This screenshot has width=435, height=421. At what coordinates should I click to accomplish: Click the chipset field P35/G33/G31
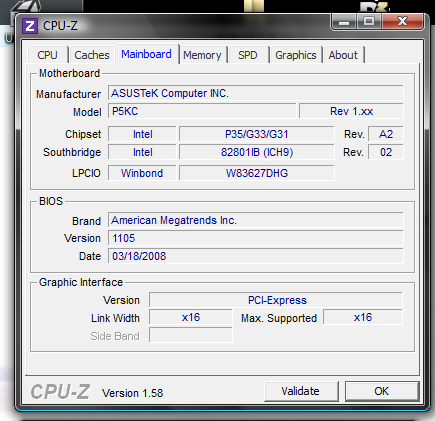[x=257, y=134]
